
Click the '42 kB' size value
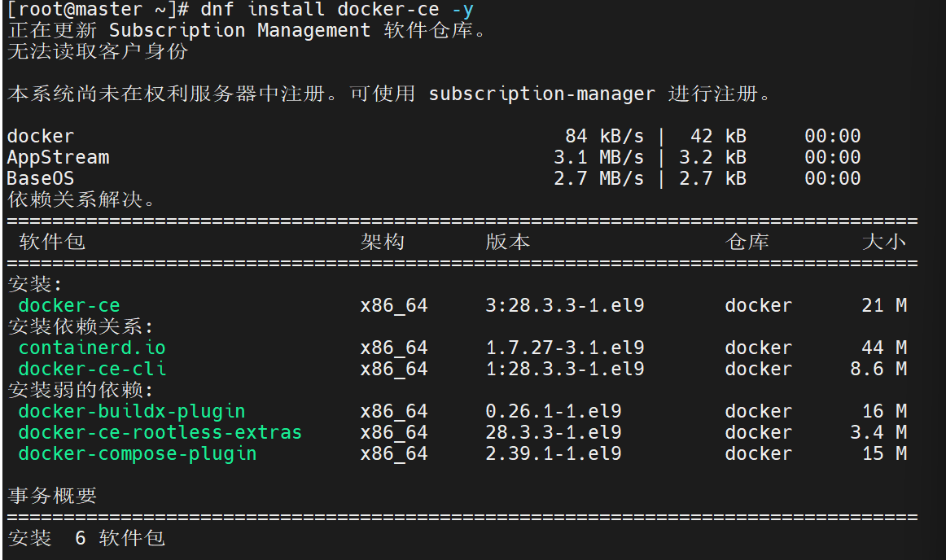tap(719, 137)
